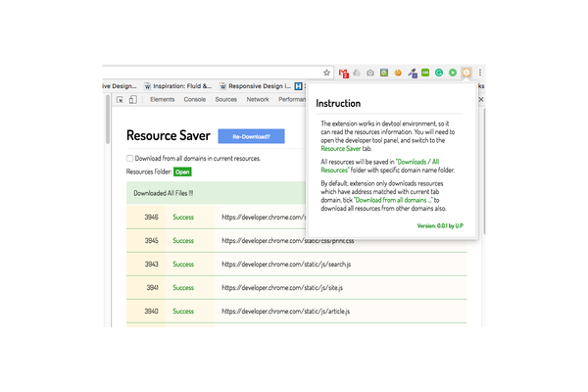Image resolution: width=588 pixels, height=392 pixels.
Task: Click the Success status for row 3946
Action: click(x=184, y=217)
